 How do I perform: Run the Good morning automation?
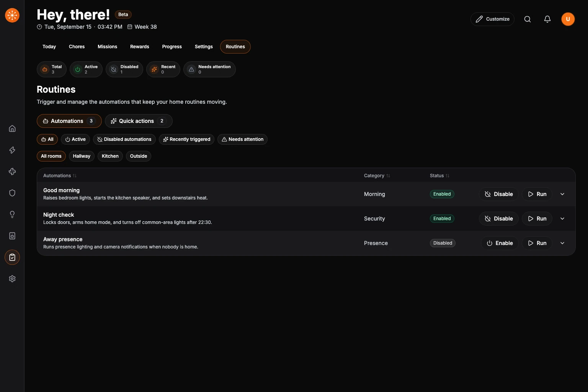(537, 194)
